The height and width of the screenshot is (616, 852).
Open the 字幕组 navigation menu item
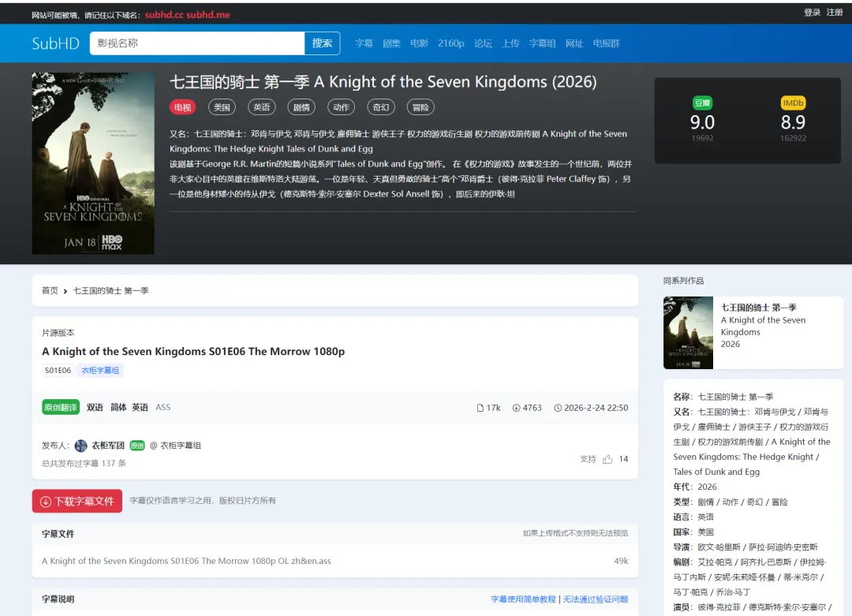[542, 43]
